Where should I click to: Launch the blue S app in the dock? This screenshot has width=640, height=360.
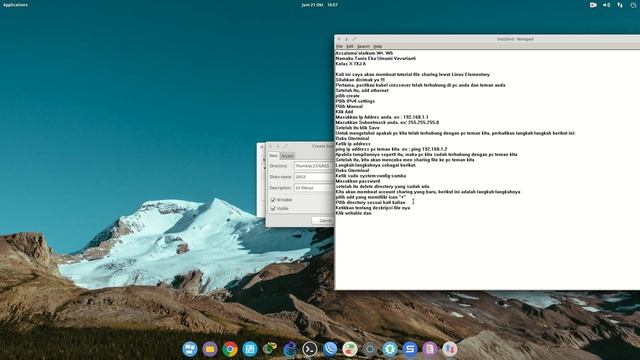click(410, 349)
